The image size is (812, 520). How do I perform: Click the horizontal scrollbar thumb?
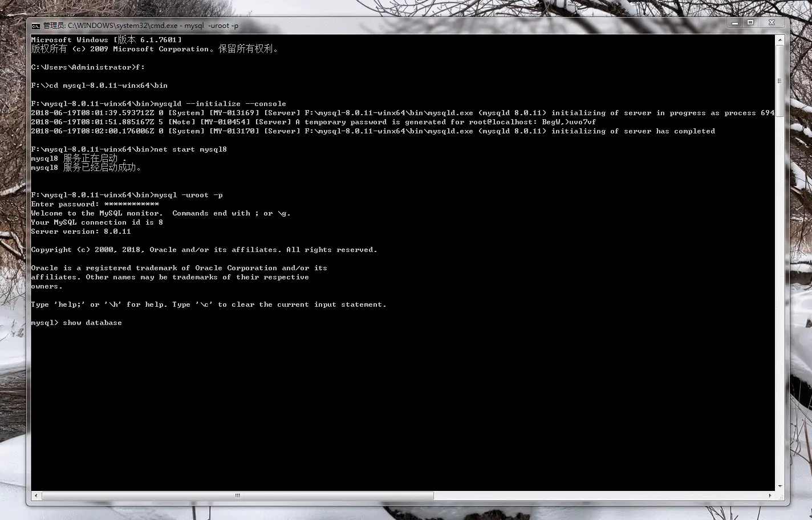[238, 495]
